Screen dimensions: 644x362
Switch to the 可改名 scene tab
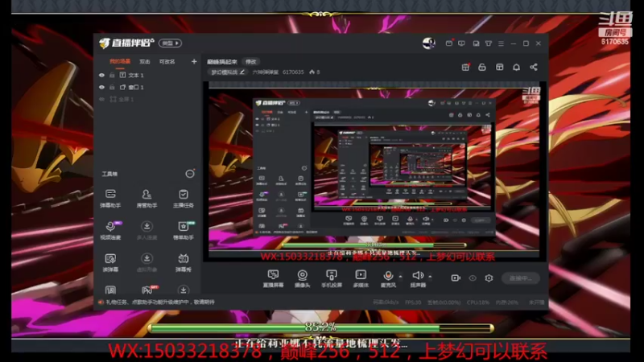167,62
